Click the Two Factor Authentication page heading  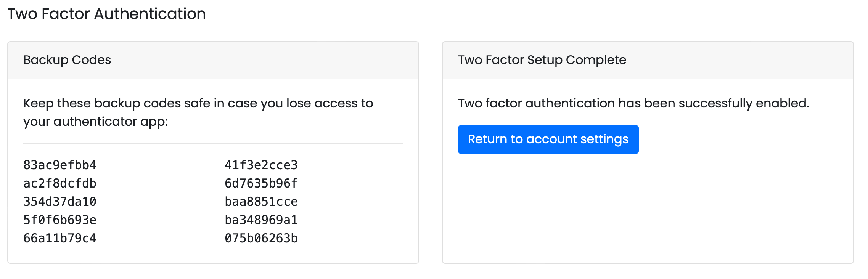[x=106, y=14]
